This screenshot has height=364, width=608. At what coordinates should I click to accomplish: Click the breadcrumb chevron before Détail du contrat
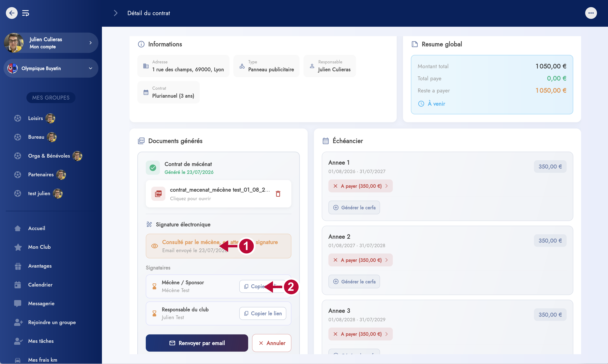[x=116, y=13]
